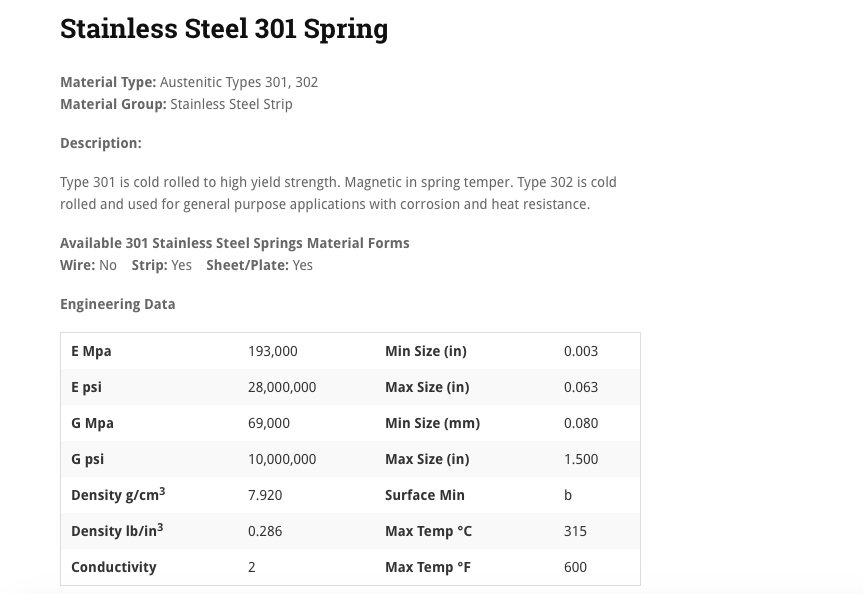Click the Austenitic Types 301, 302 text
This screenshot has width=863, height=594.
point(239,82)
